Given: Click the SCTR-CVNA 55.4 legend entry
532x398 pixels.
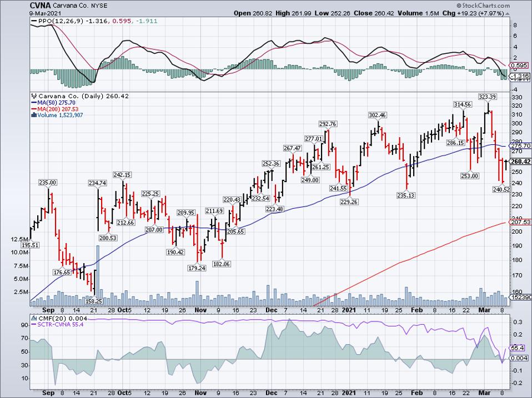Looking at the screenshot, I should tap(61, 324).
